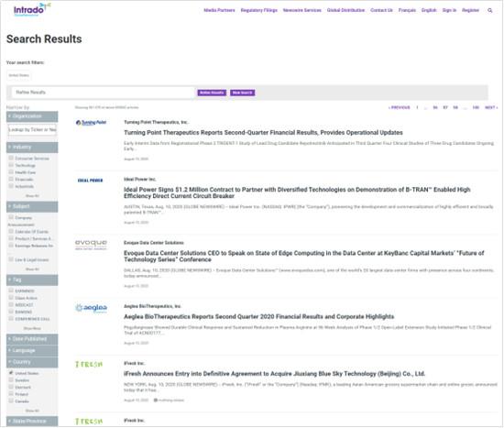Jump to results page 58
The width and height of the screenshot is (504, 428).
pyautogui.click(x=455, y=107)
